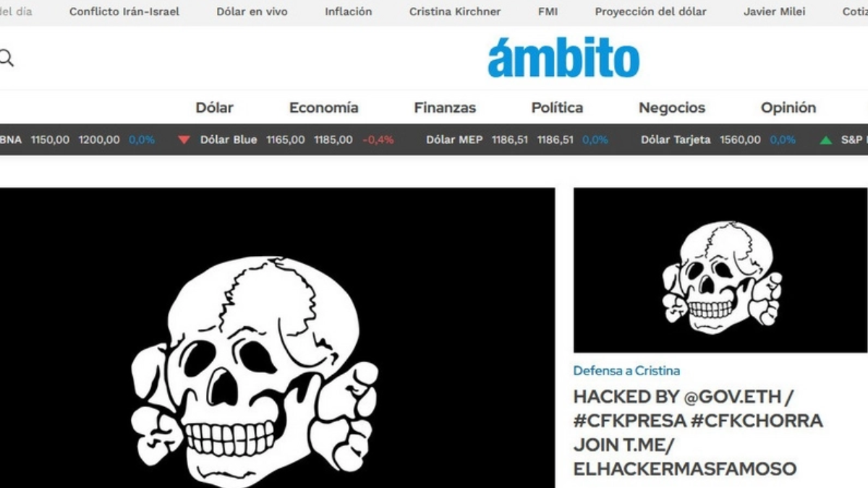Open the Cristina Kirchner topic

455,12
